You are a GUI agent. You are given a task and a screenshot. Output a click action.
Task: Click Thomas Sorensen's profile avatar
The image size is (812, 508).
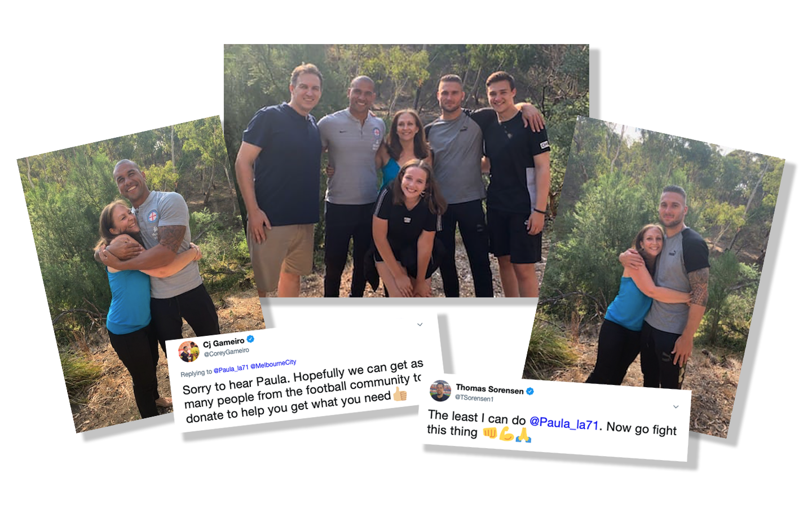pos(440,391)
